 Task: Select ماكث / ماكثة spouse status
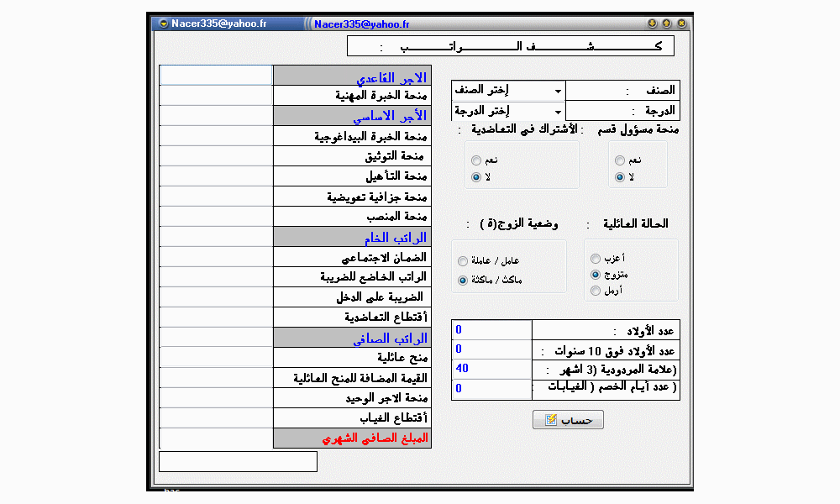(463, 281)
